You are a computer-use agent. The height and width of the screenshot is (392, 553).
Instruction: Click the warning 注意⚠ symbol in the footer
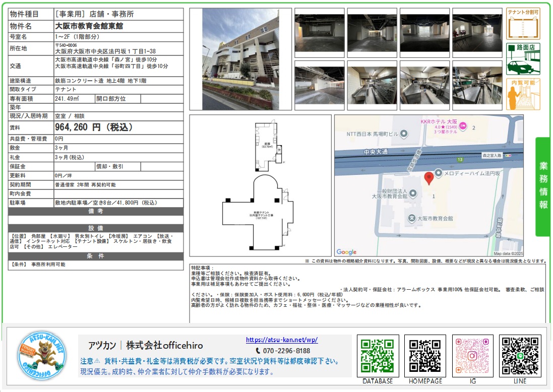tap(97, 360)
